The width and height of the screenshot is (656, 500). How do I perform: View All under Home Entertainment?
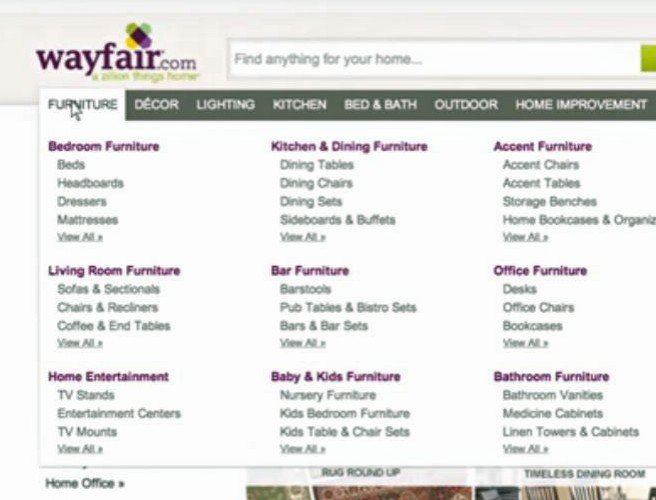80,449
